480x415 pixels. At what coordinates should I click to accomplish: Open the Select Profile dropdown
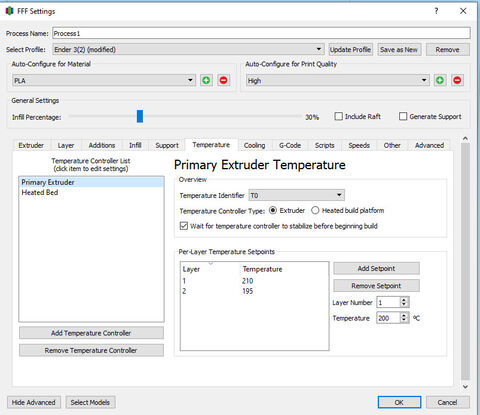pos(188,49)
